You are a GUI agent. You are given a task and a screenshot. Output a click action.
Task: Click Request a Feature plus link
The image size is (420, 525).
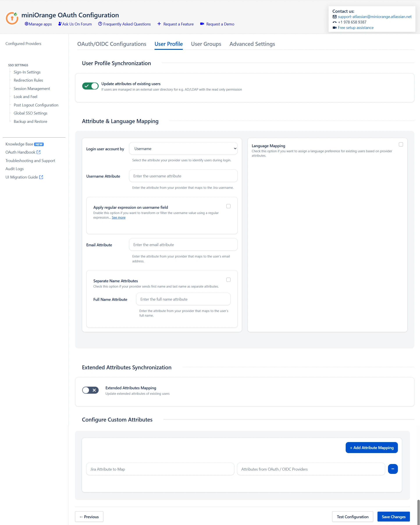(x=175, y=24)
